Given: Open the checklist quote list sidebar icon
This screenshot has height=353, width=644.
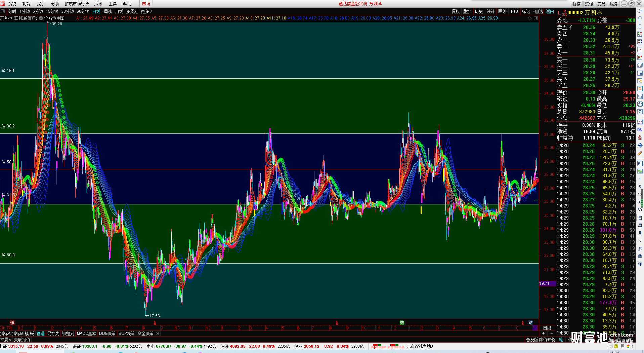Looking at the screenshot, I should point(640,34).
